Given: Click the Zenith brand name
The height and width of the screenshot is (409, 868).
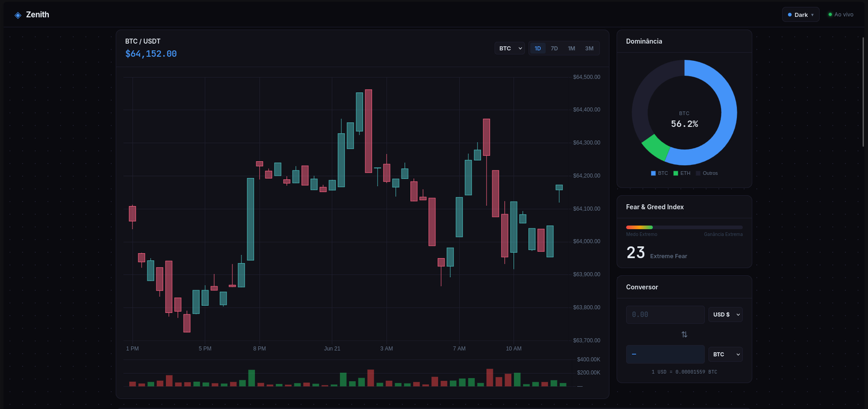Looking at the screenshot, I should (x=37, y=15).
